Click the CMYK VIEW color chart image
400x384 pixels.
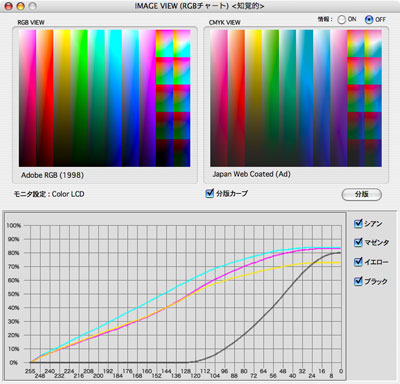point(296,98)
